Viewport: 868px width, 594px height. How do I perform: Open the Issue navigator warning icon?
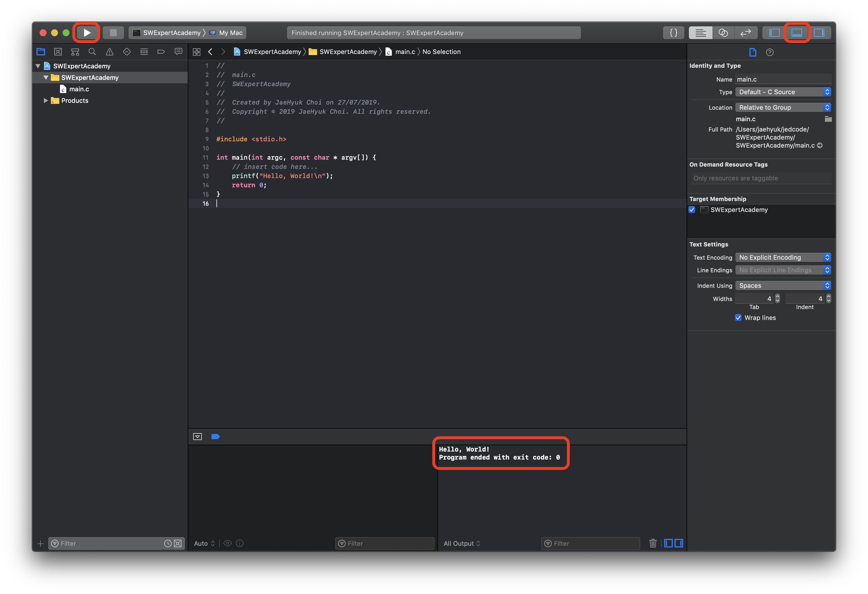click(109, 52)
